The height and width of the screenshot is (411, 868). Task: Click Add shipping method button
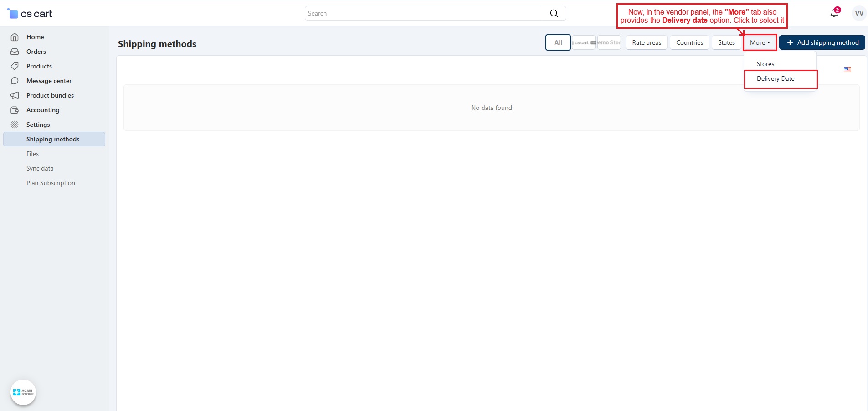[x=822, y=42]
